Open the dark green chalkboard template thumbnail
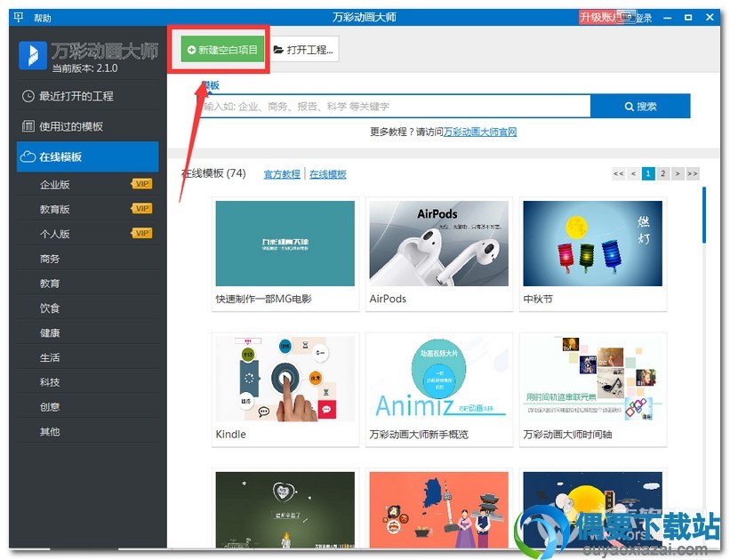The width and height of the screenshot is (730, 560). click(x=285, y=509)
